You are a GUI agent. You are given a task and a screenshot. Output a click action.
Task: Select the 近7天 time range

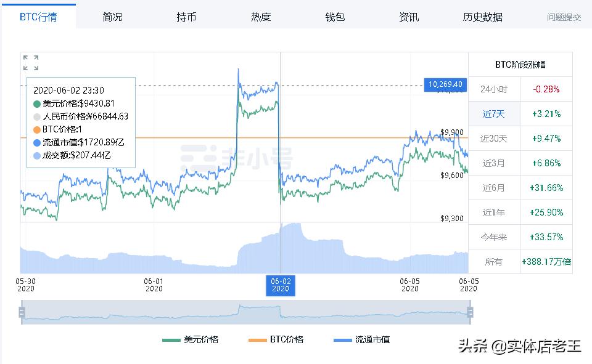494,114
